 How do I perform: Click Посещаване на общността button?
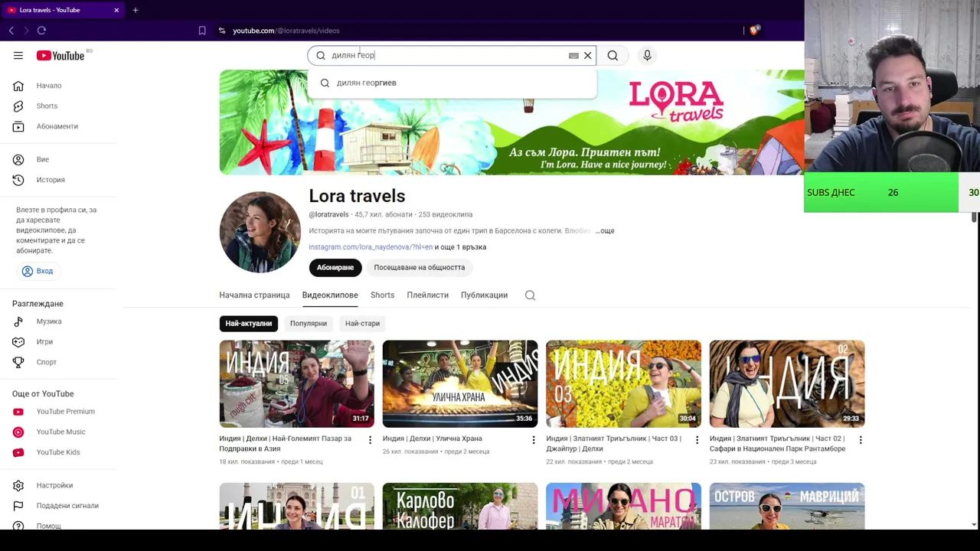[420, 267]
